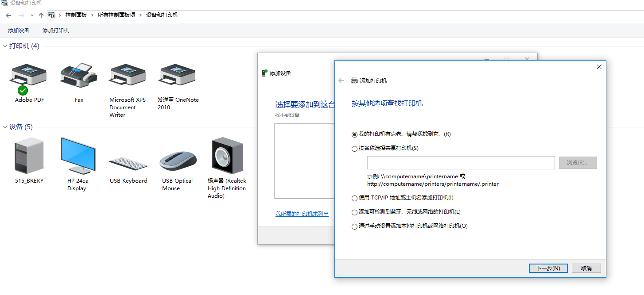Go to 所有控制面板项 breadcrumb

coord(116,15)
